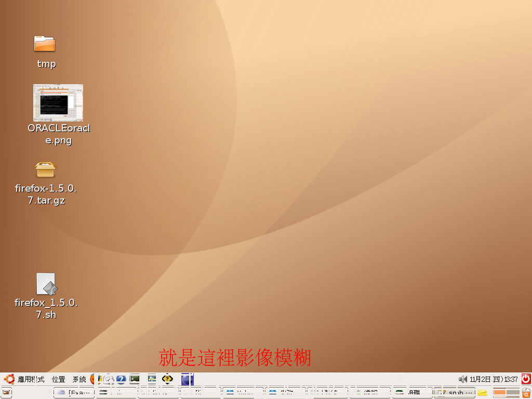
Task: Switch to the first orange workspace
Action: pyautogui.click(x=499, y=393)
